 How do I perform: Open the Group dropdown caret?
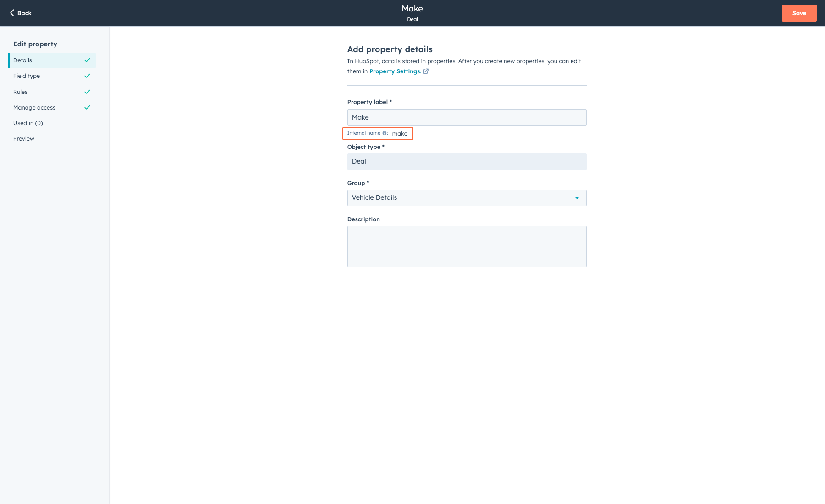point(577,197)
